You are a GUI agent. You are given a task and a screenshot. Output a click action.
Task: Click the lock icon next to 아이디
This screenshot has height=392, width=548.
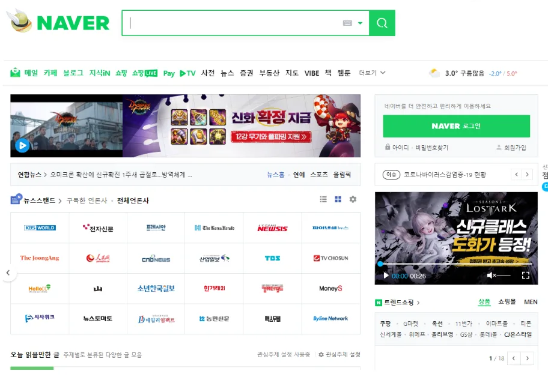(x=388, y=147)
